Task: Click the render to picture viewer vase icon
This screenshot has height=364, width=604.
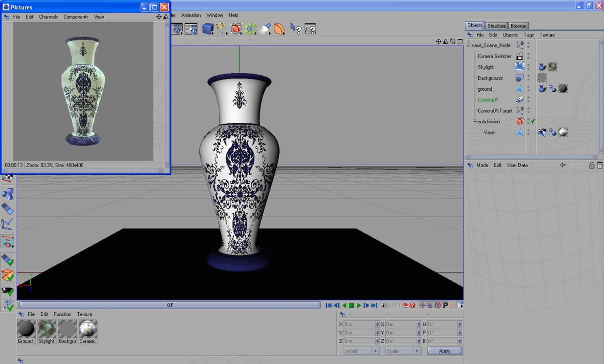Action: 177,29
